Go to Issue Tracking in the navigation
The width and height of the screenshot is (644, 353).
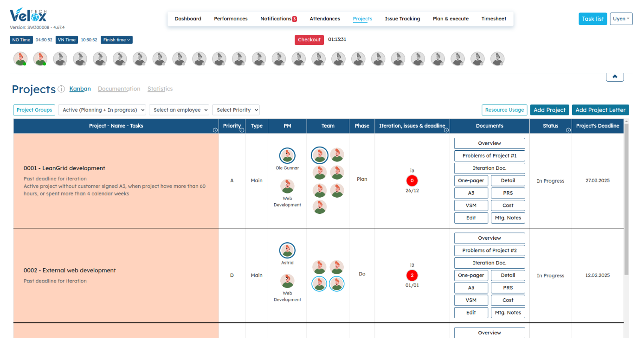click(402, 19)
